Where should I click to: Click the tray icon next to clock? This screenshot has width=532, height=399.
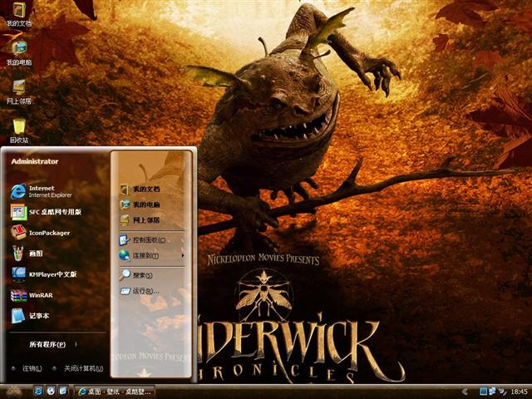[x=502, y=392]
